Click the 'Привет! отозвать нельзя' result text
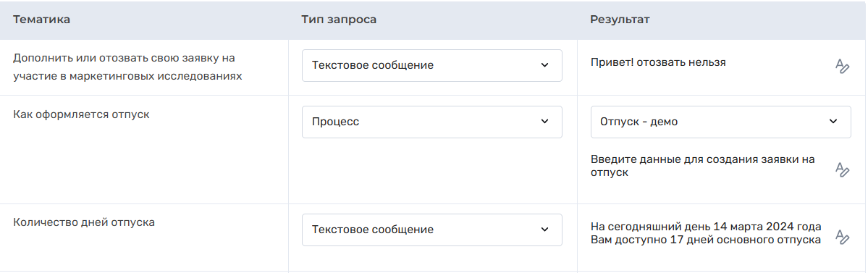This screenshot has width=868, height=273. click(658, 62)
